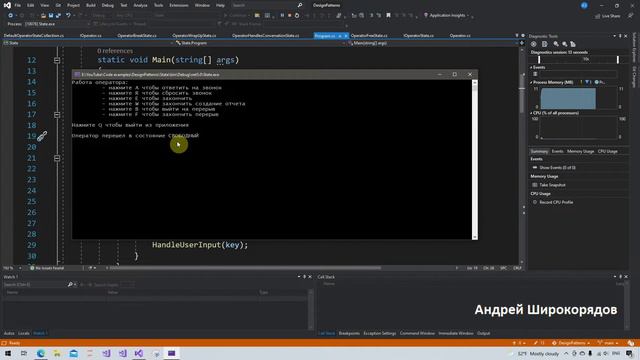
Task: Open the Build menu
Action: tap(91, 5)
